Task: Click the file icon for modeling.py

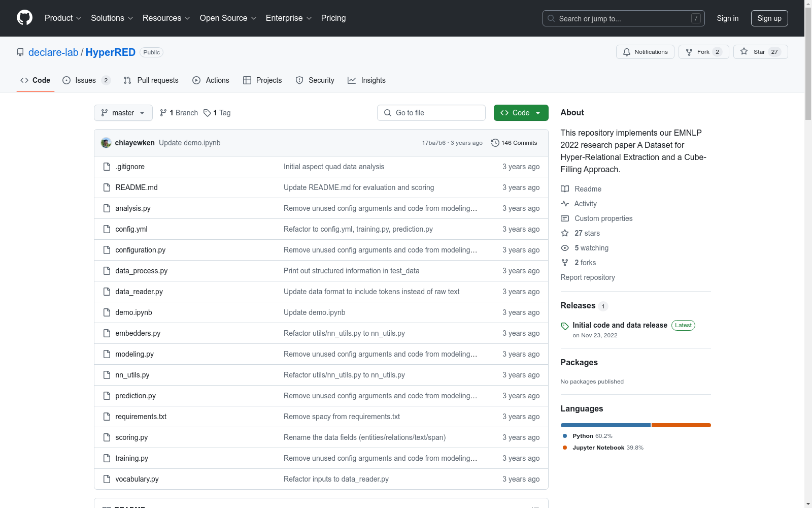Action: pos(107,354)
